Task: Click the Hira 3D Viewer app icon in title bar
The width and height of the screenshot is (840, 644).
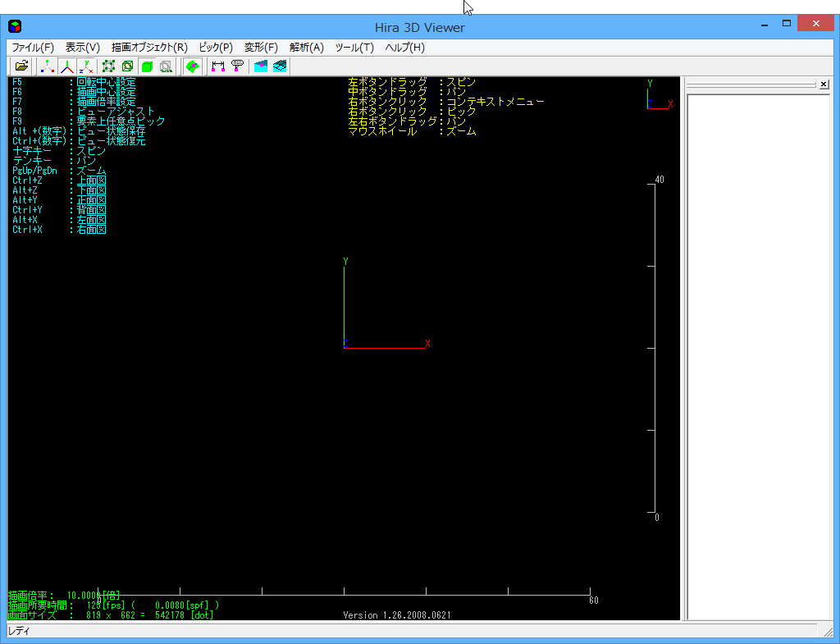Action: [x=15, y=26]
